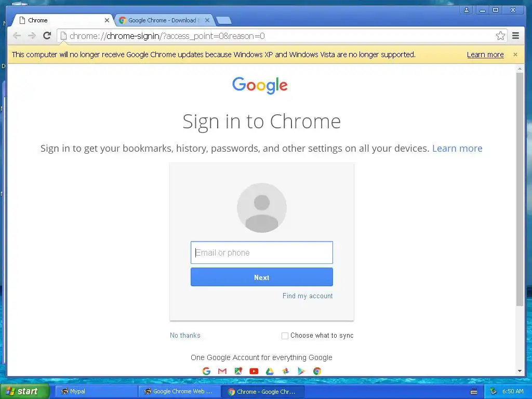Click the blue Next button
Screen dimensions: 532x399
pos(262,277)
